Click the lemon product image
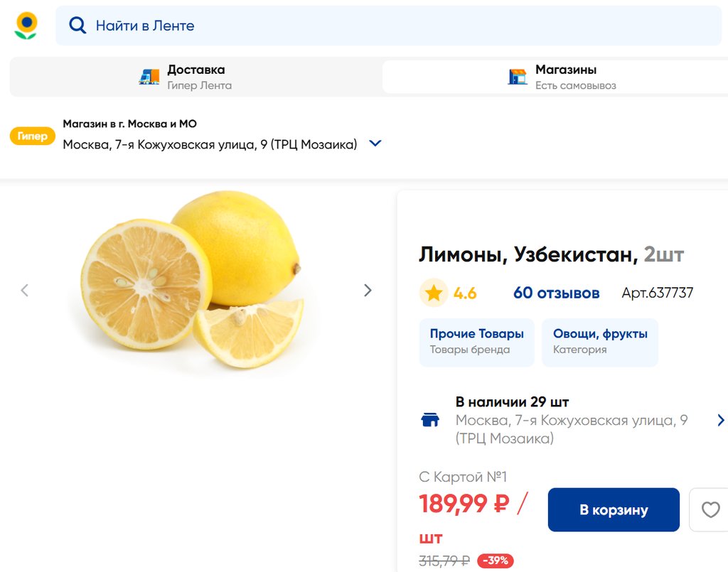Viewport: 728px width, 572px height. coord(193,281)
